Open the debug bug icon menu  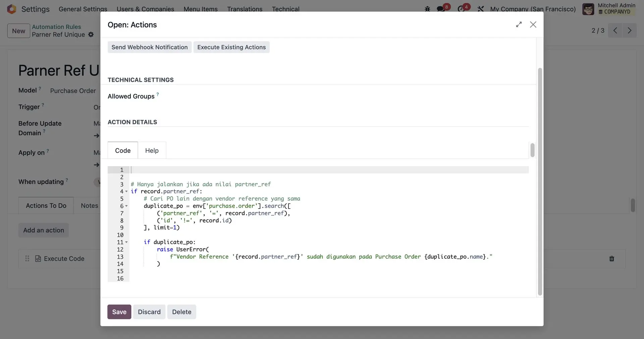click(x=427, y=9)
